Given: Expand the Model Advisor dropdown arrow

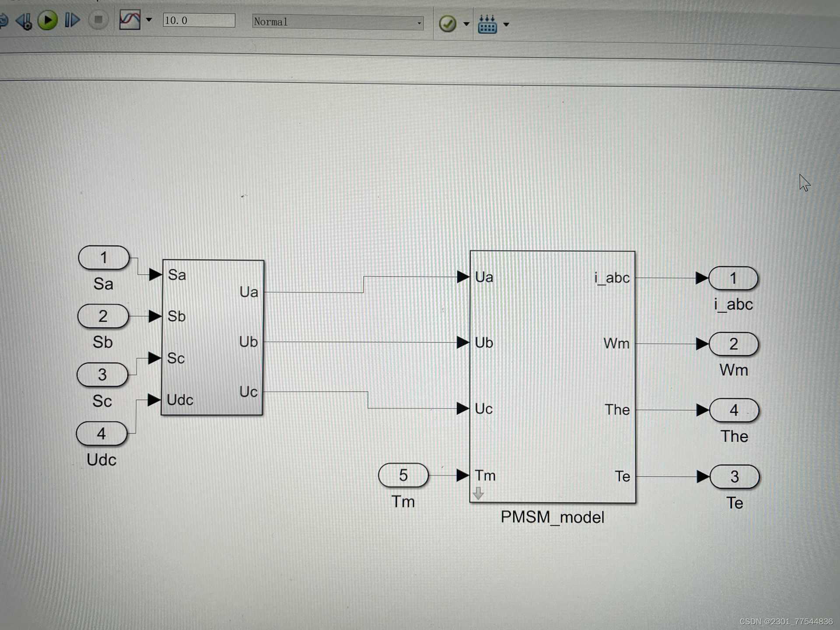Looking at the screenshot, I should (466, 24).
